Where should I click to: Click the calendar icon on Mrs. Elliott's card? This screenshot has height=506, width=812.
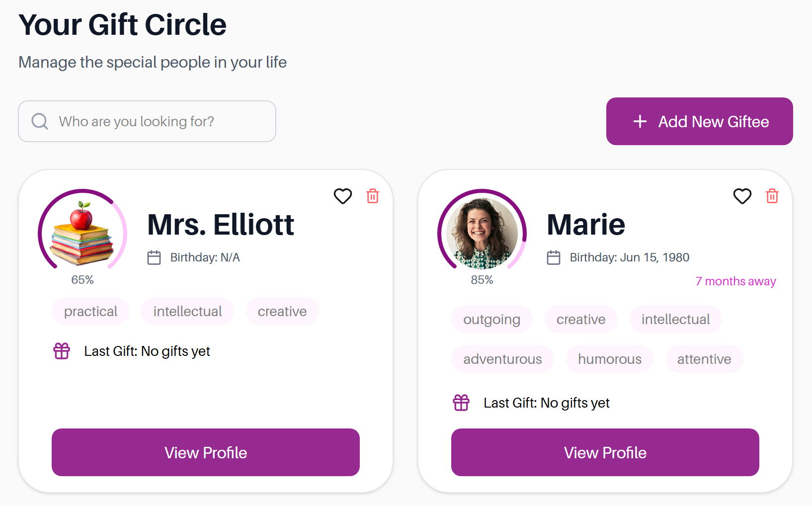pos(154,257)
